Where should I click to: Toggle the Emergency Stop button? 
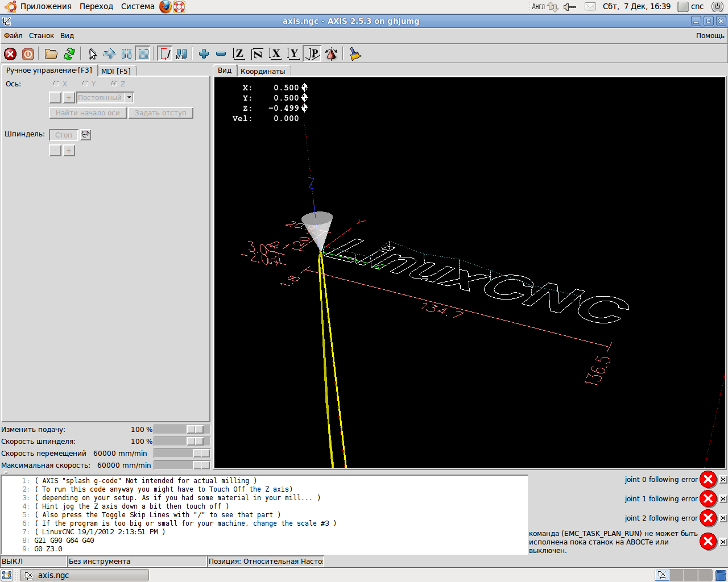tap(10, 54)
